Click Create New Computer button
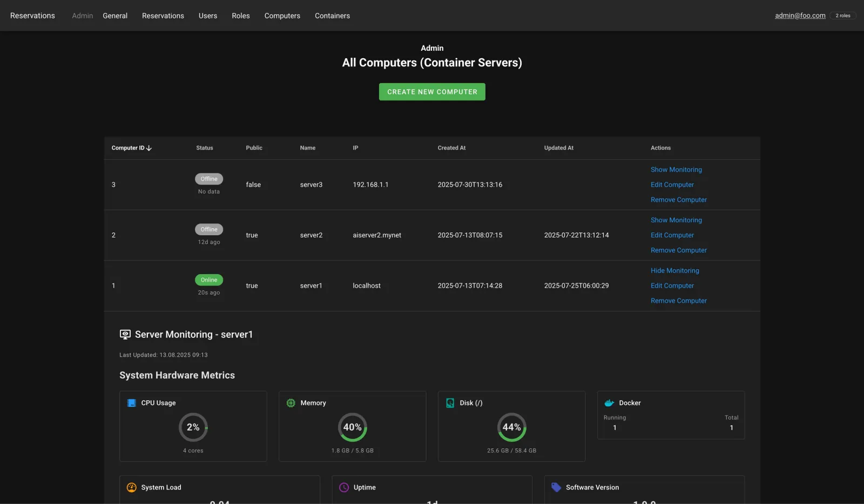The image size is (864, 504). click(432, 92)
